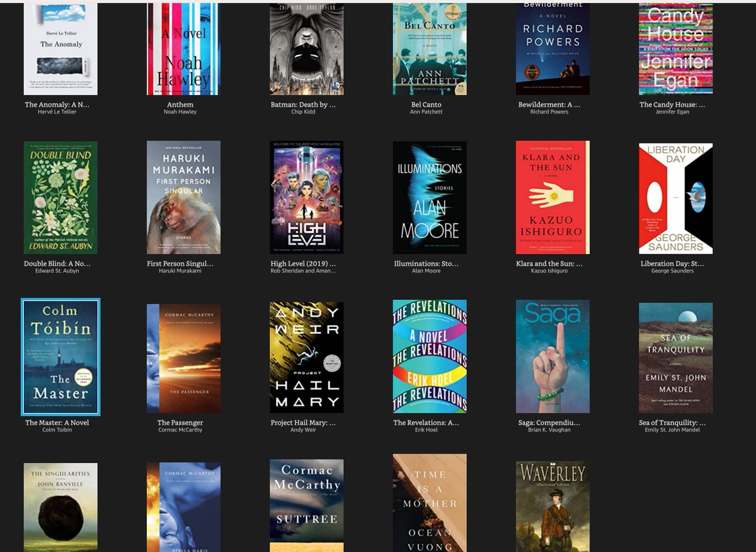Screen dimensions: 756x552
Task: Click author name 'George Saunders' under title
Action: click(x=672, y=271)
